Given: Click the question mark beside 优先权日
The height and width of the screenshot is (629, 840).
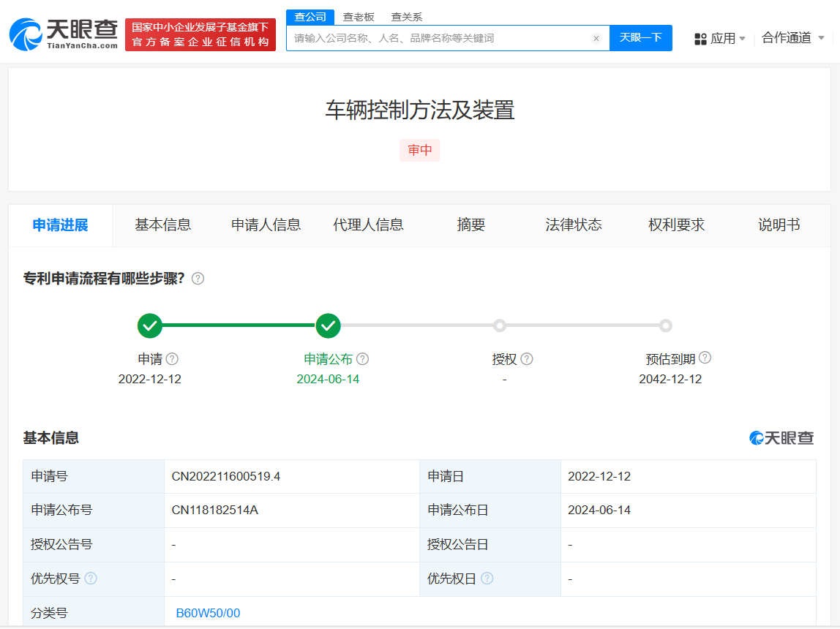Looking at the screenshot, I should pyautogui.click(x=489, y=578).
